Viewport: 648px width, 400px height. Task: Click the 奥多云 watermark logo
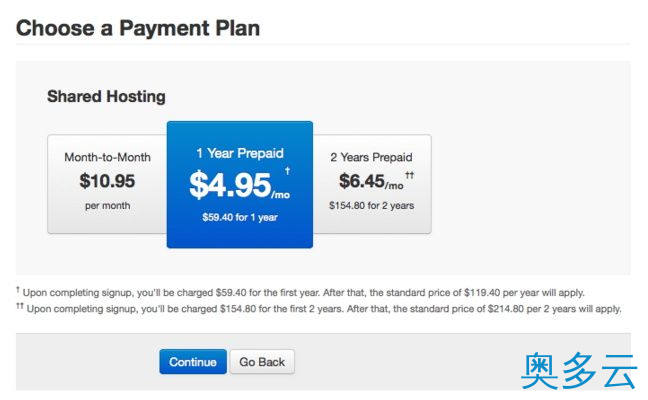coord(579,371)
